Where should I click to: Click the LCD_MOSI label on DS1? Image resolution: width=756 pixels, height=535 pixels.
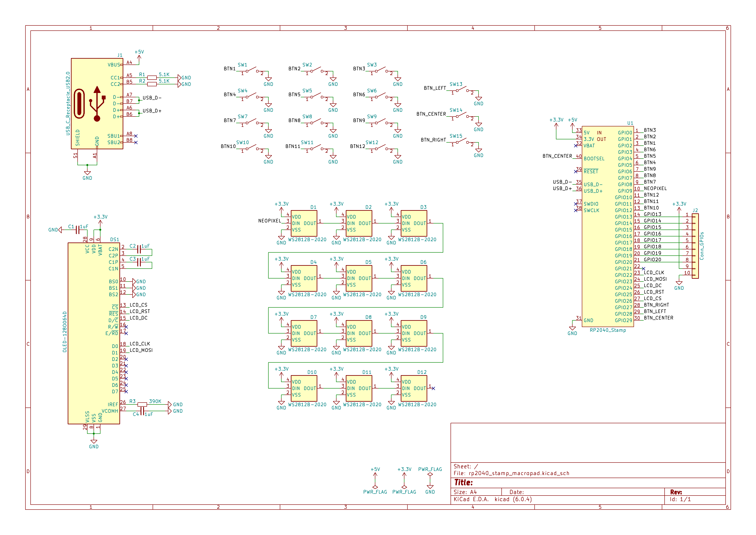[x=141, y=350]
